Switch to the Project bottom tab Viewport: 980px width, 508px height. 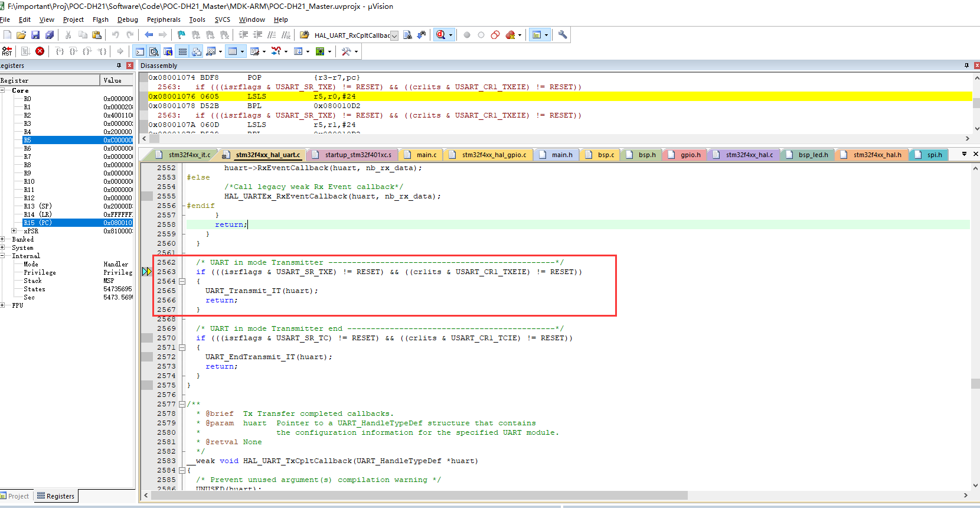point(15,496)
